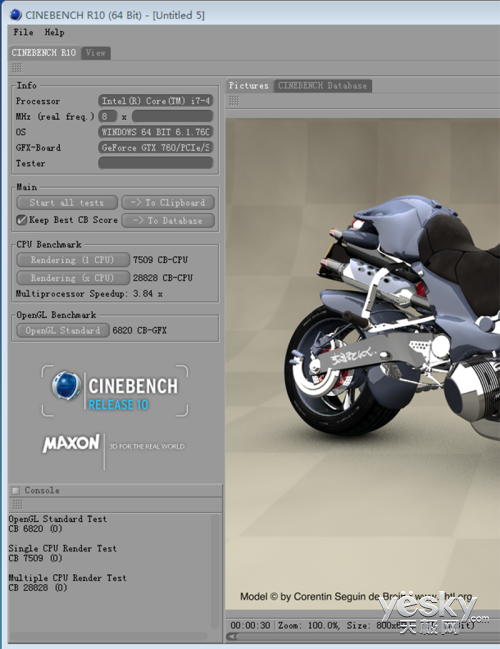Click the Multiple CPU Render Test console line
500x649 pixels.
(67, 578)
